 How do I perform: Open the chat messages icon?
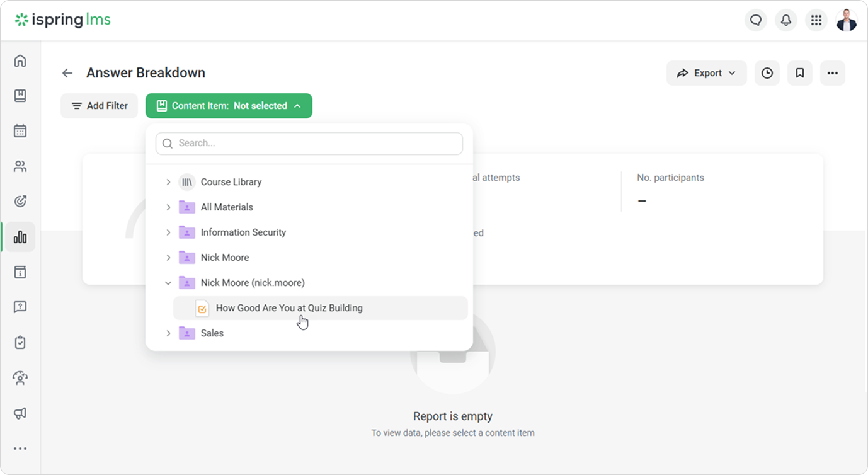[x=755, y=20]
